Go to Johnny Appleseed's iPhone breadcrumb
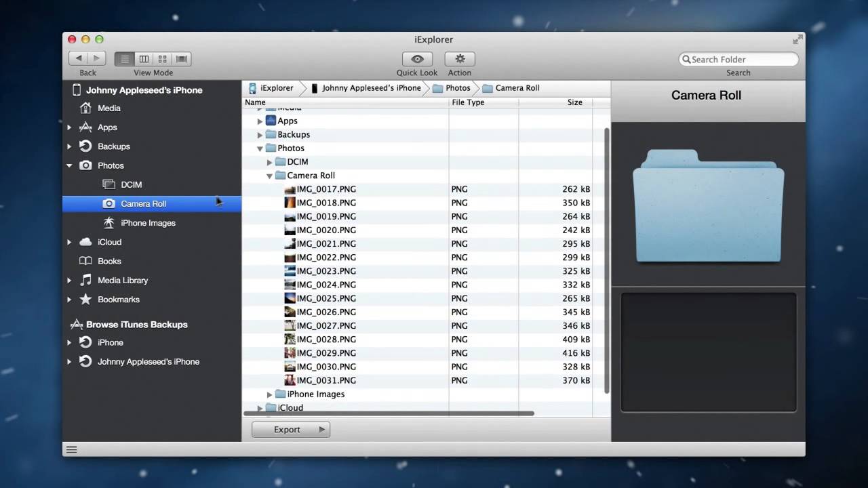This screenshot has height=488, width=868. click(366, 87)
